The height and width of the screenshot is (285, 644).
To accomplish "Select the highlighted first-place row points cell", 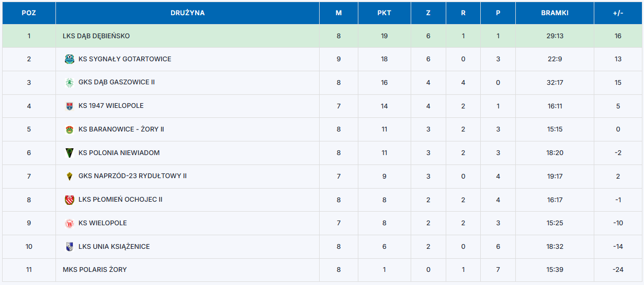I will point(384,36).
